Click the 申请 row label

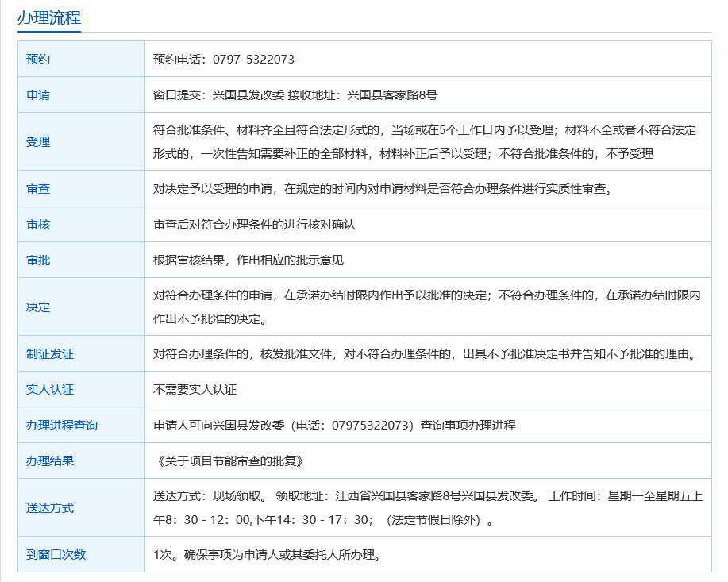point(38,95)
